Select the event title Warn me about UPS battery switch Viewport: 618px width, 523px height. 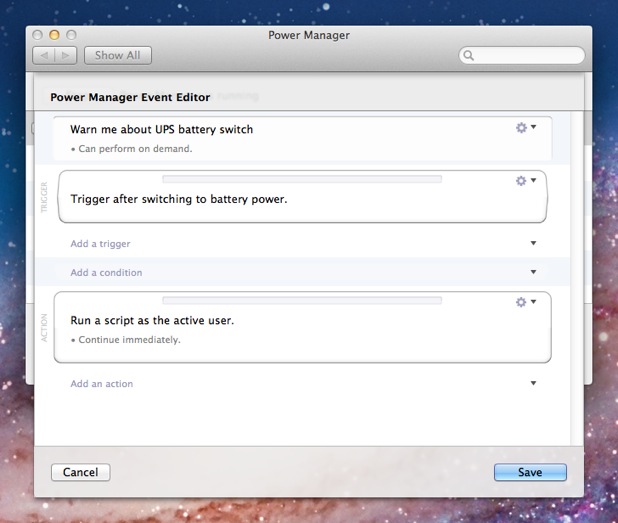(x=162, y=129)
